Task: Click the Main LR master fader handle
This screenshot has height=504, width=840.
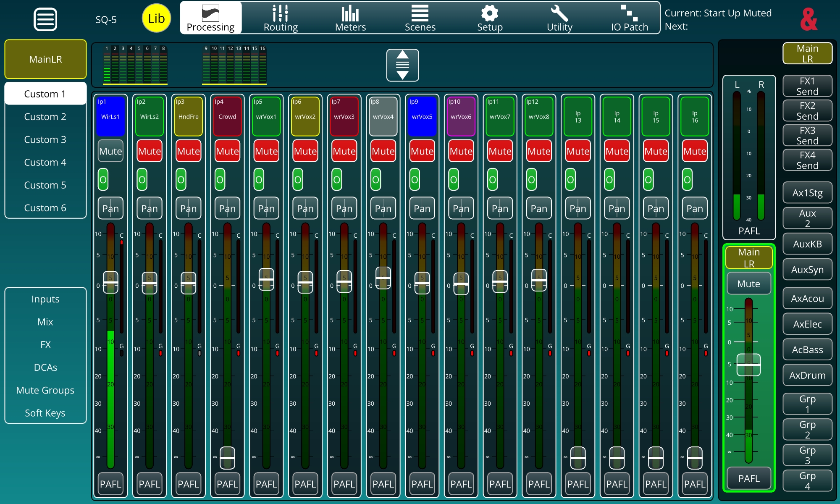Action: [x=748, y=365]
